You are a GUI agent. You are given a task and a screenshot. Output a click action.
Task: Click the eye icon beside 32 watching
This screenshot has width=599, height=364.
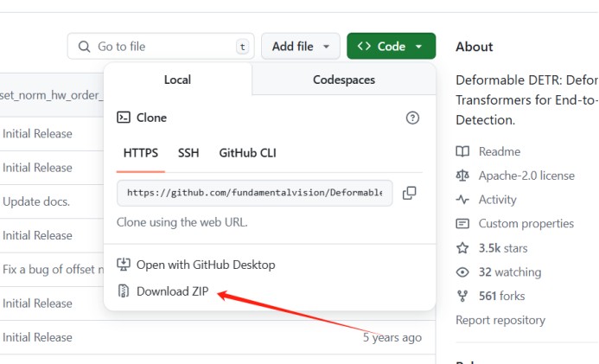[462, 272]
